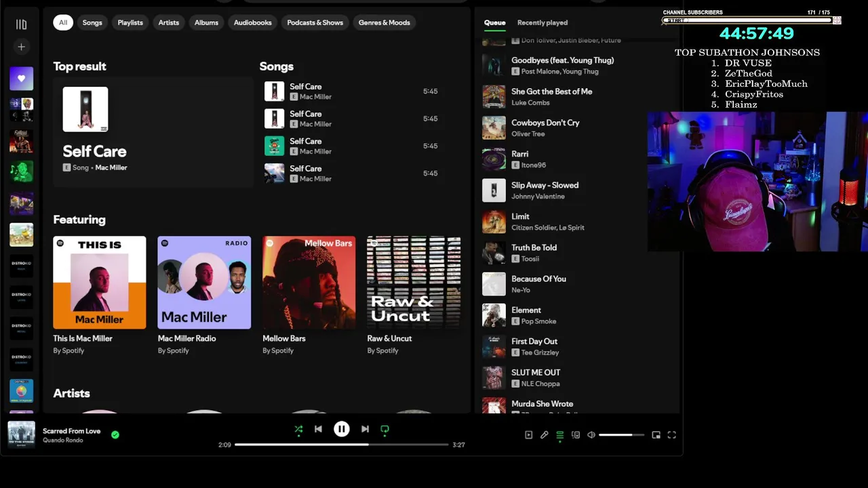This screenshot has height=488, width=868.
Task: Switch to Recently played tab
Action: coord(542,22)
